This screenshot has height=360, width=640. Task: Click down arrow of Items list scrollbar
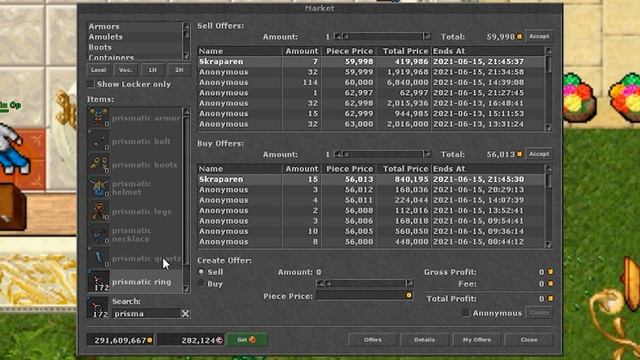point(187,289)
